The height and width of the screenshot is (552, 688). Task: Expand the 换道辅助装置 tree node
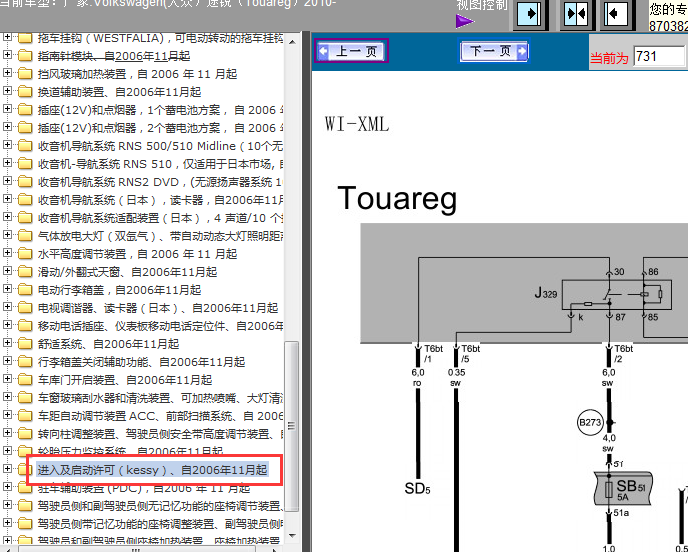point(7,92)
